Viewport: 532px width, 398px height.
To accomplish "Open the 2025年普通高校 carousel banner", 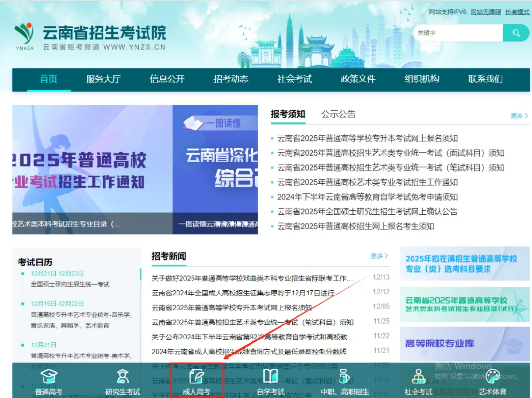I will pos(92,170).
